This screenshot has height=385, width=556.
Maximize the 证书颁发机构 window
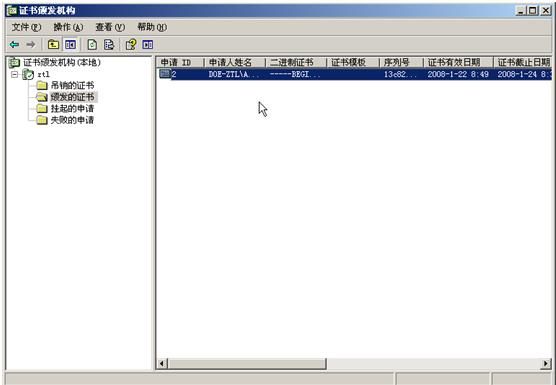(x=533, y=11)
